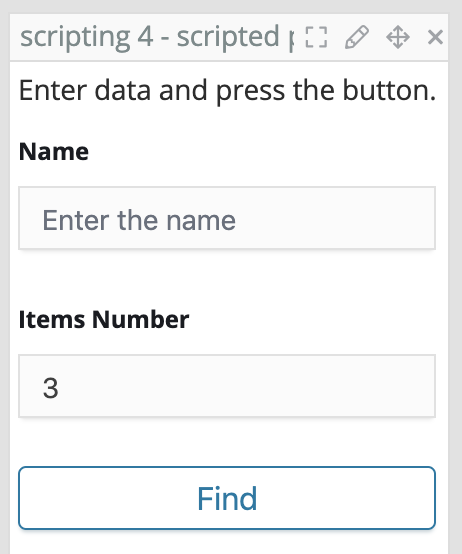462x554 pixels.
Task: Click the Items Number field showing 3
Action: pyautogui.click(x=227, y=386)
